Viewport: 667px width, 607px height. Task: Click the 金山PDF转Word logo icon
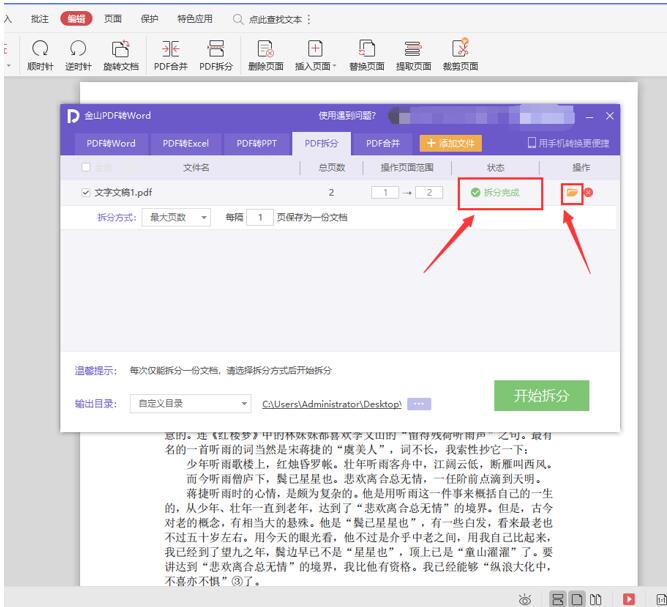click(73, 116)
